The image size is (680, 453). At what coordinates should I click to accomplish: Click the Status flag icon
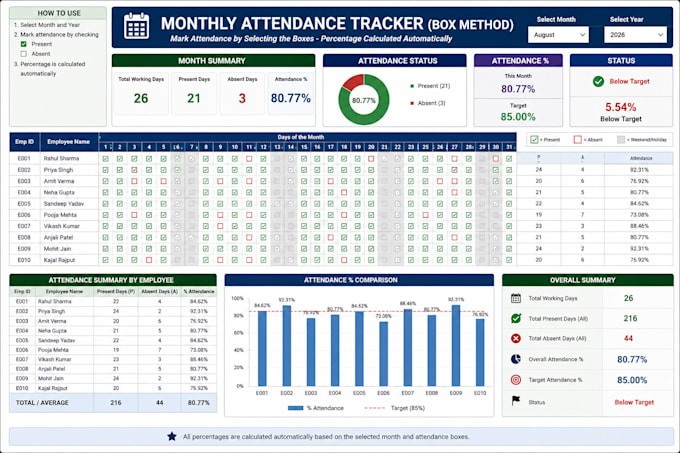point(516,401)
